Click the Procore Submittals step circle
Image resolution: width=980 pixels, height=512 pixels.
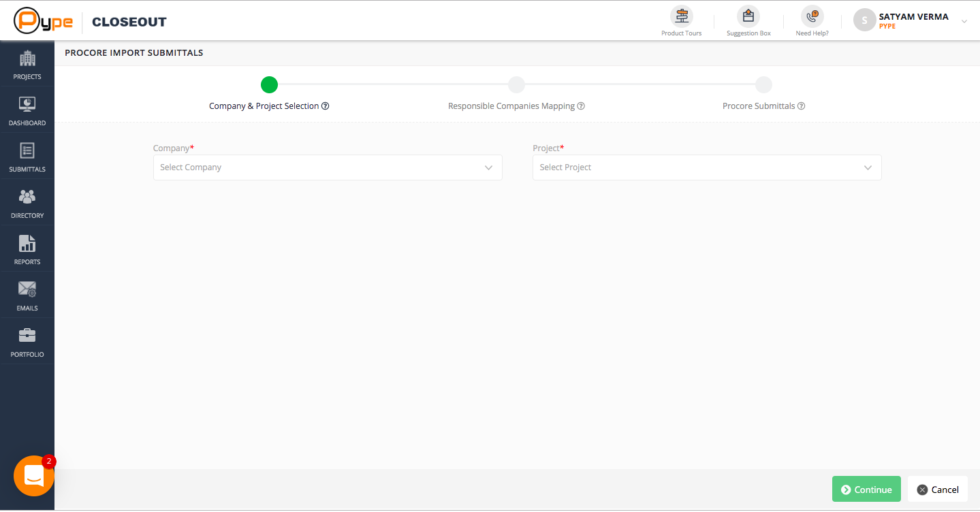(763, 84)
